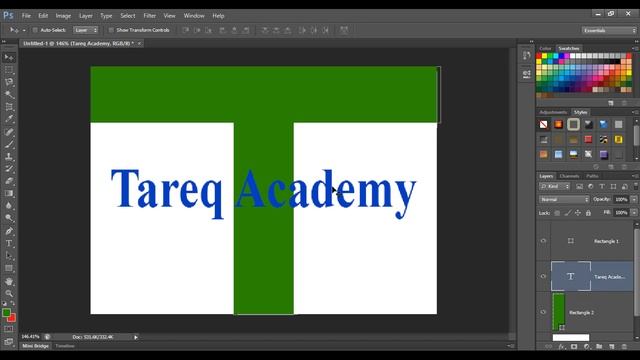The image size is (640, 360).
Task: Click the Quick Mask mode icon
Action: (x=9, y=329)
